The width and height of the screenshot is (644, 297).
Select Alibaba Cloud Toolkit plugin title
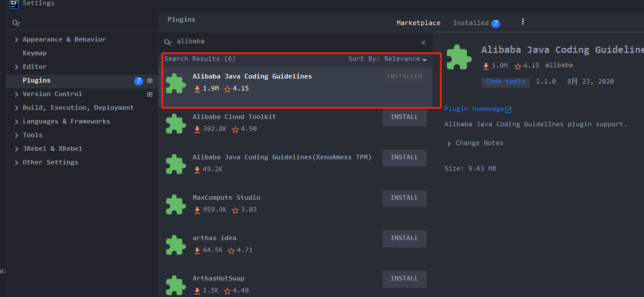(x=234, y=117)
